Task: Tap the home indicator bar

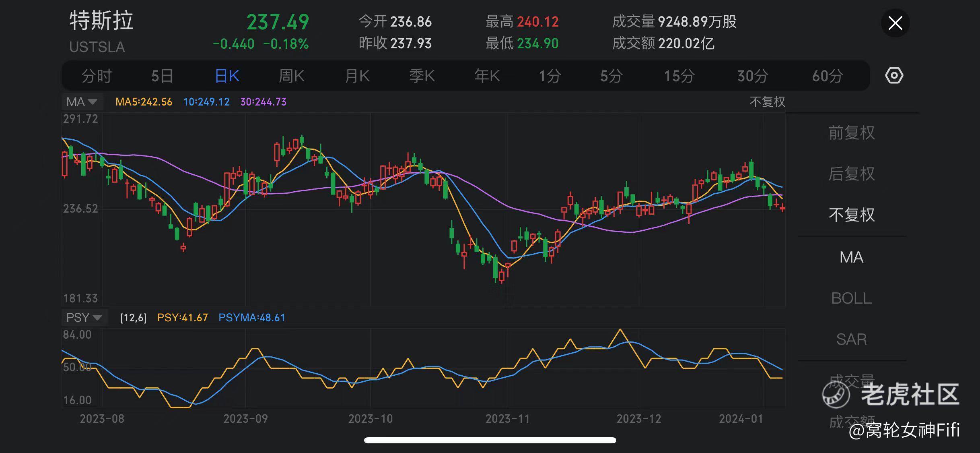Action: point(490,440)
